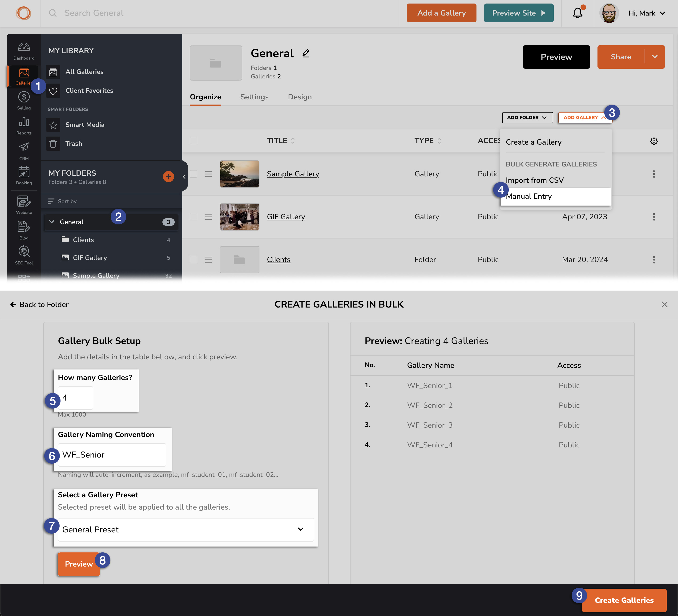This screenshot has height=616, width=678.
Task: Toggle the select-all header checkbox
Action: 193,141
